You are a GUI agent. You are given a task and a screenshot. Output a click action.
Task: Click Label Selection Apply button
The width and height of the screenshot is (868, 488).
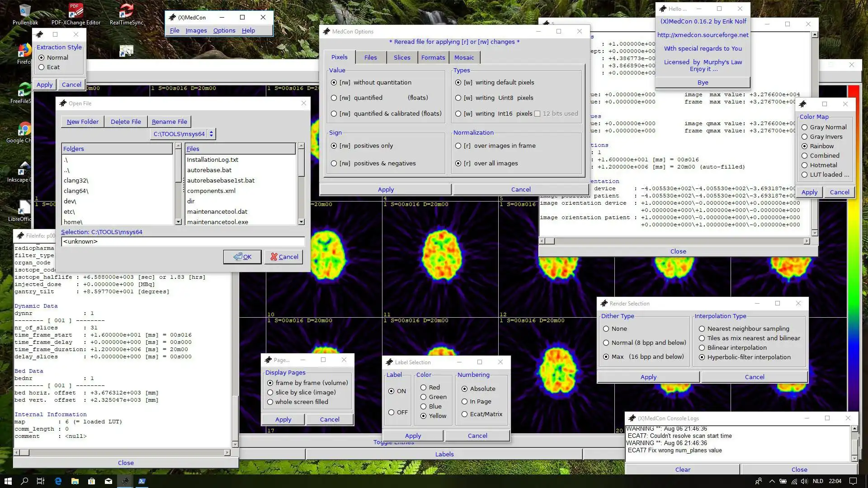click(x=413, y=436)
